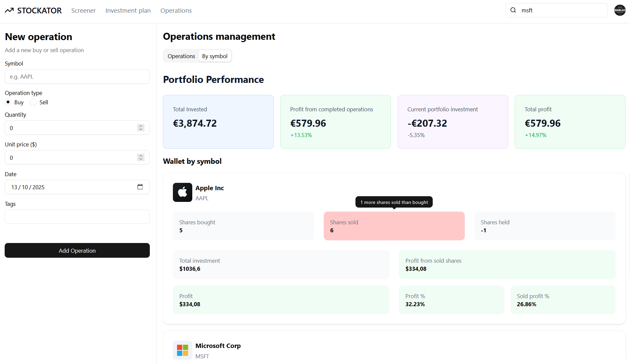Click the Total Invested performance card

click(x=218, y=122)
